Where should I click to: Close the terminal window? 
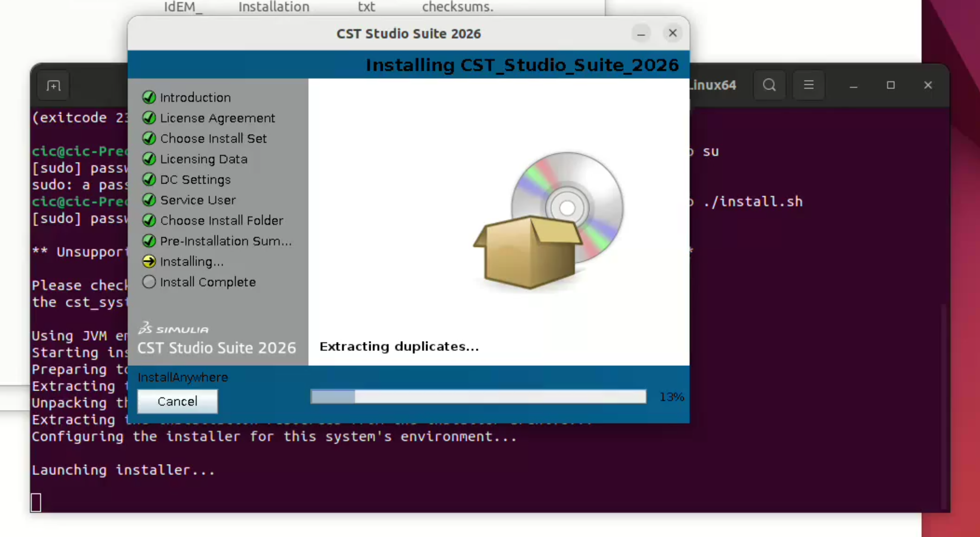(928, 86)
